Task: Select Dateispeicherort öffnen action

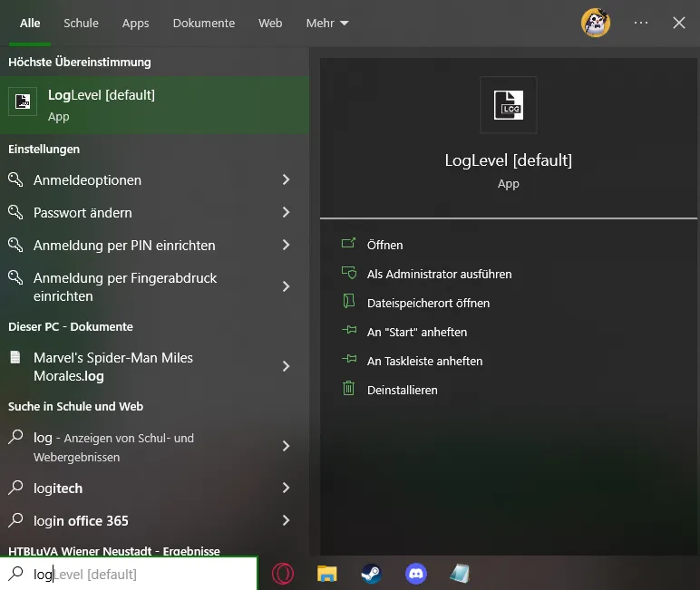Action: tap(428, 304)
